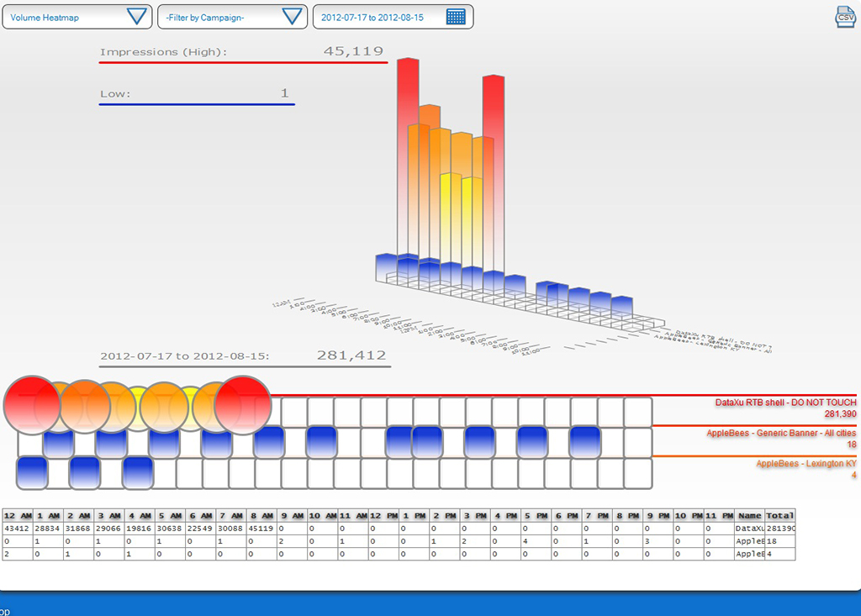Click the CSV export icon
The width and height of the screenshot is (861, 616).
click(x=844, y=17)
